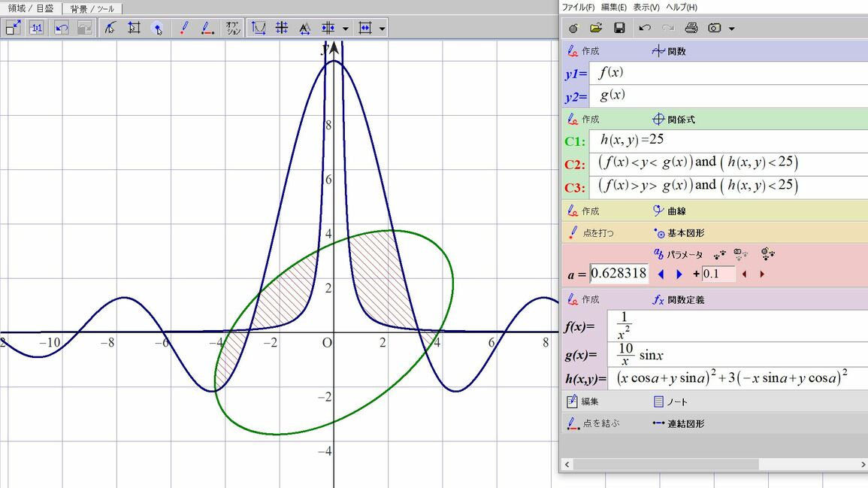Image resolution: width=868 pixels, height=488 pixels.
Task: Click the 点を結ぶ button
Action: click(594, 423)
